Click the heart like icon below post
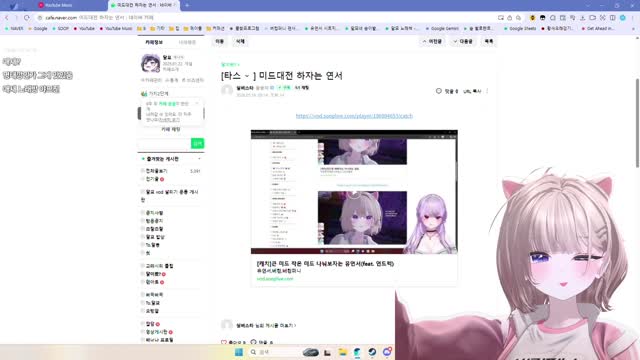 pos(224,342)
